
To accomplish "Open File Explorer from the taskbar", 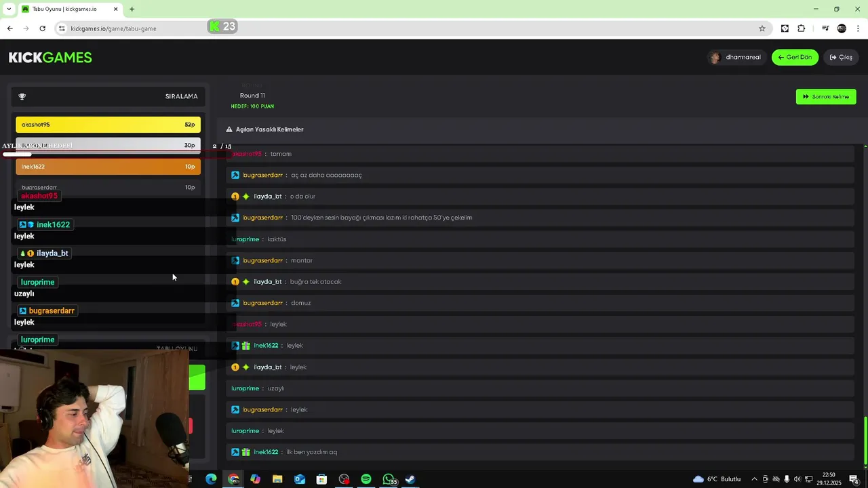I will tap(277, 479).
